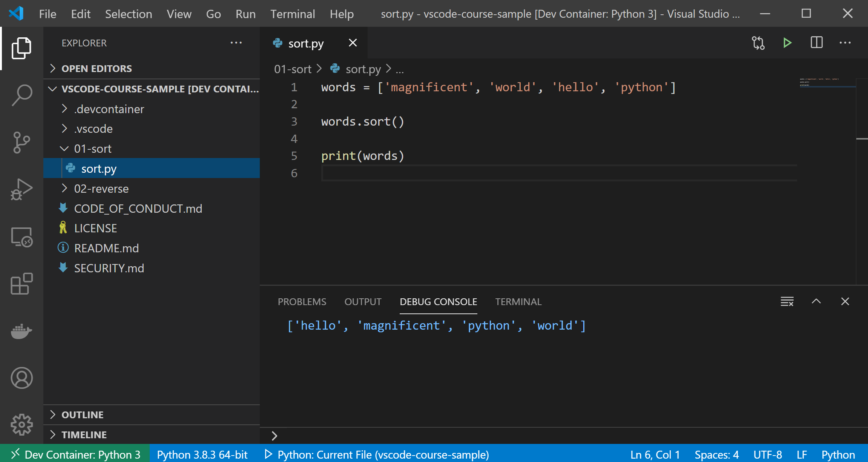This screenshot has height=462, width=868.
Task: Open the Manage settings gear icon
Action: point(21,424)
